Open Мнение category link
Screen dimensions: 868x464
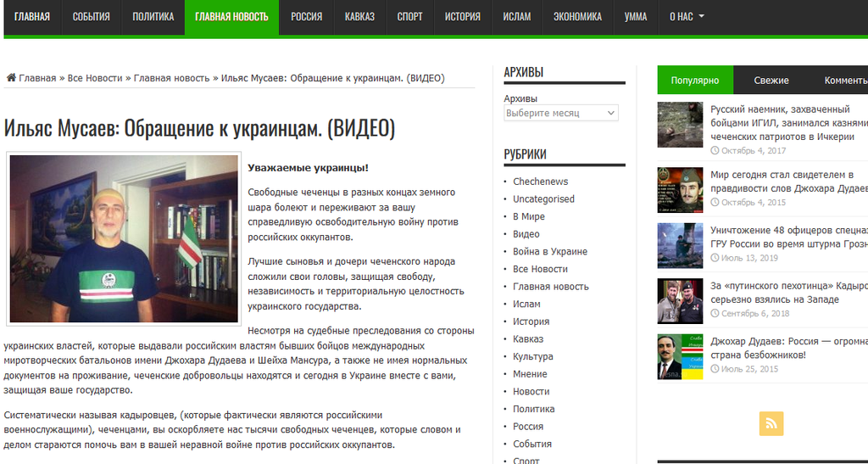coord(530,374)
